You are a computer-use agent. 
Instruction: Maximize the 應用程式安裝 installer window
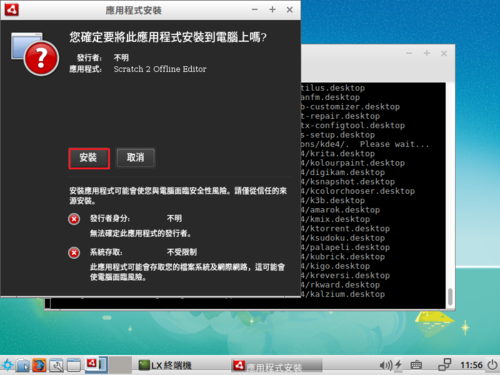pos(272,10)
